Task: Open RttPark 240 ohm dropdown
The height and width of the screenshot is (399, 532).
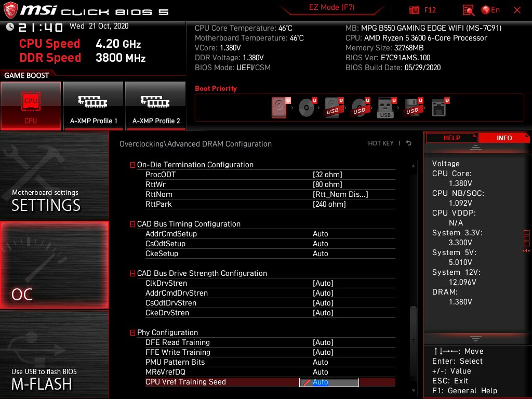Action: 329,204
